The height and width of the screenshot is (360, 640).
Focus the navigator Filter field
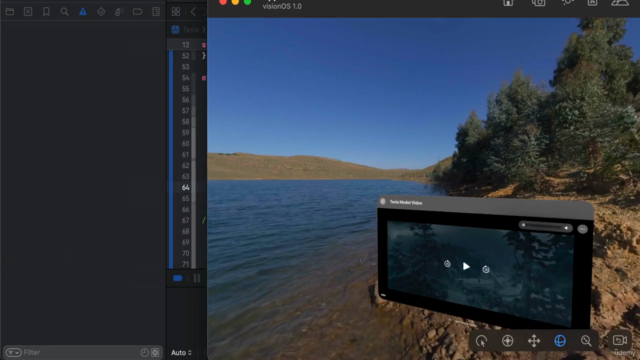[82, 353]
